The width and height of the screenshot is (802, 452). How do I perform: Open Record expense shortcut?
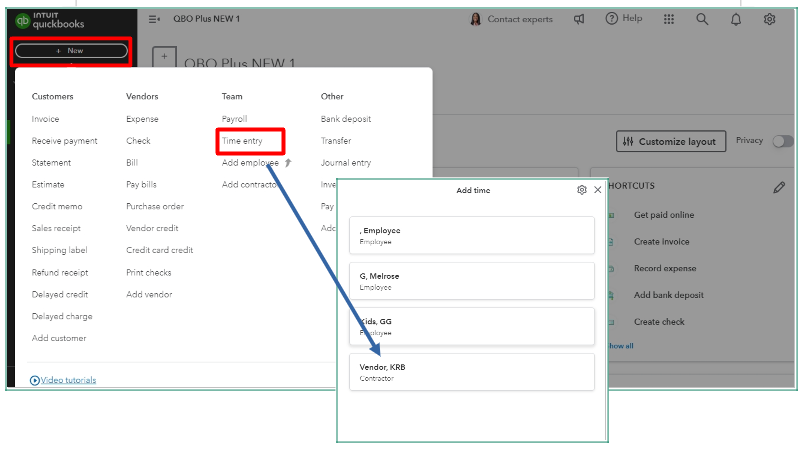click(x=665, y=268)
